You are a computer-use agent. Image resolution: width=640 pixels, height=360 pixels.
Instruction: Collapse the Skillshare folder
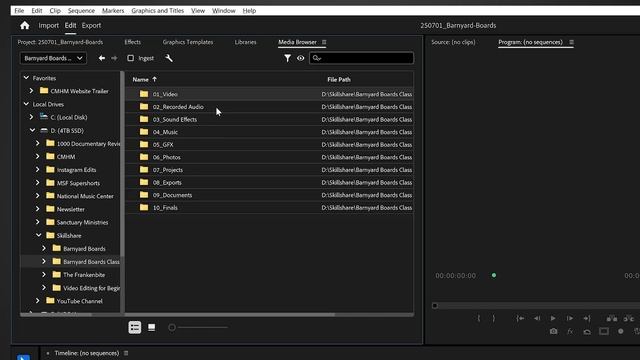(x=38, y=235)
